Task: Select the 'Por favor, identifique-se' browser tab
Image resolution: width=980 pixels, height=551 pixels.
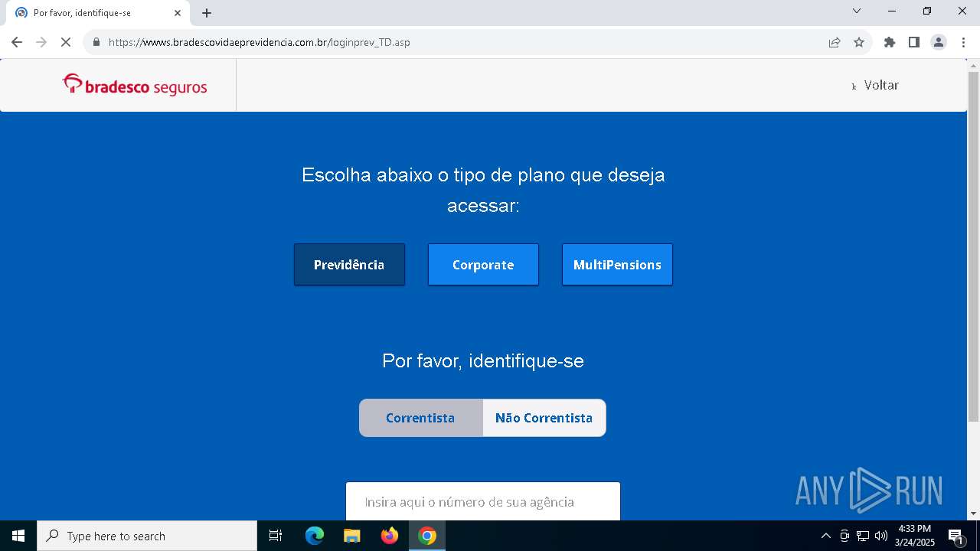Action: pyautogui.click(x=98, y=13)
